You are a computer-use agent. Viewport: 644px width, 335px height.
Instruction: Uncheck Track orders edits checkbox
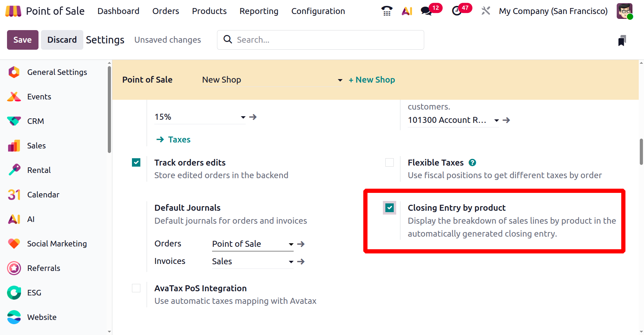click(136, 162)
